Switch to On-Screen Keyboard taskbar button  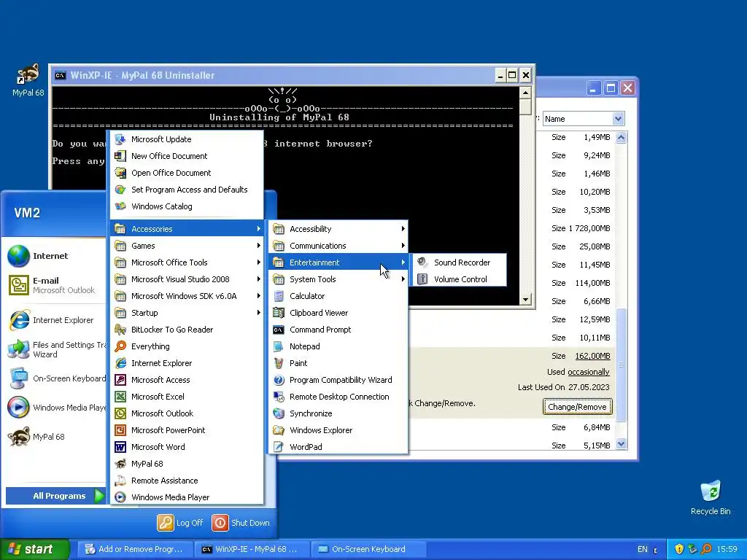point(368,549)
